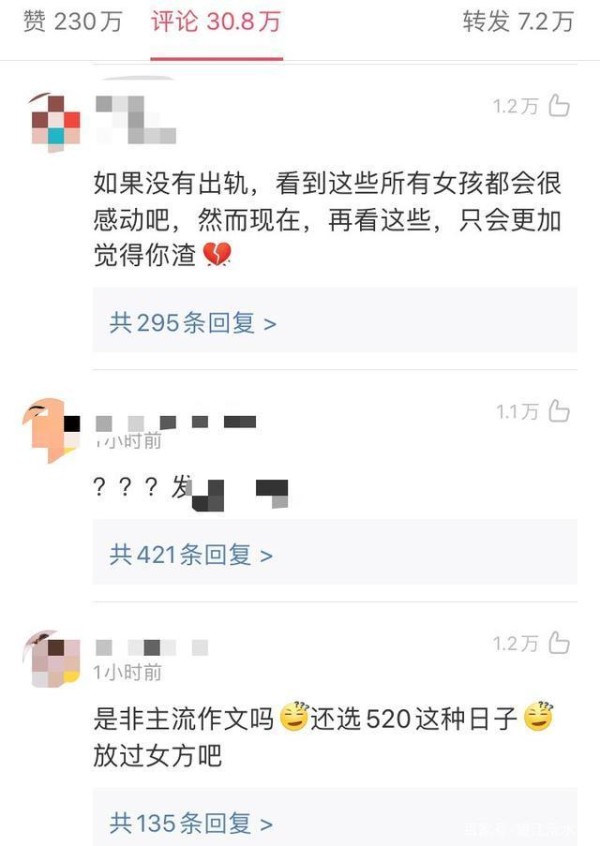The width and height of the screenshot is (600, 846).
Task: Expand 共135条回复 replies
Action: point(191,823)
